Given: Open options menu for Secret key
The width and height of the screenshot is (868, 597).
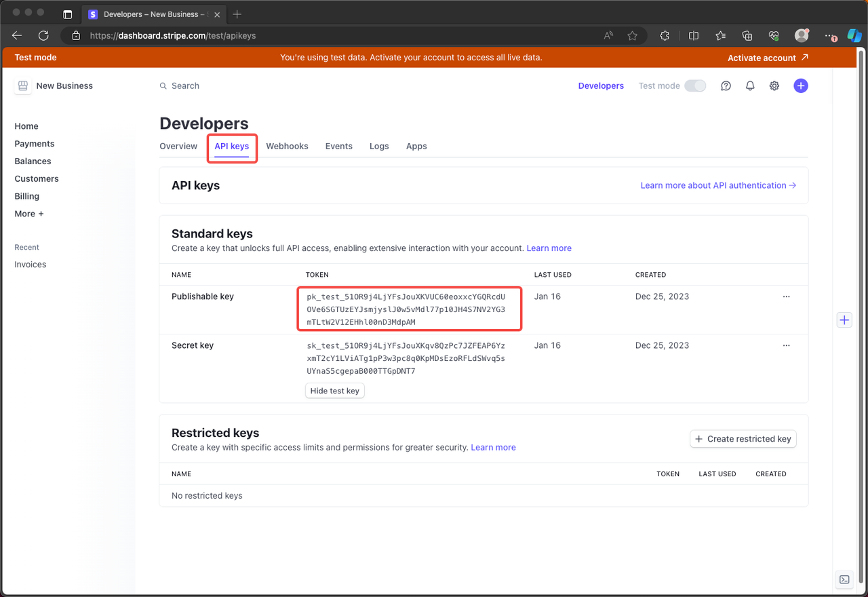Looking at the screenshot, I should (x=787, y=345).
